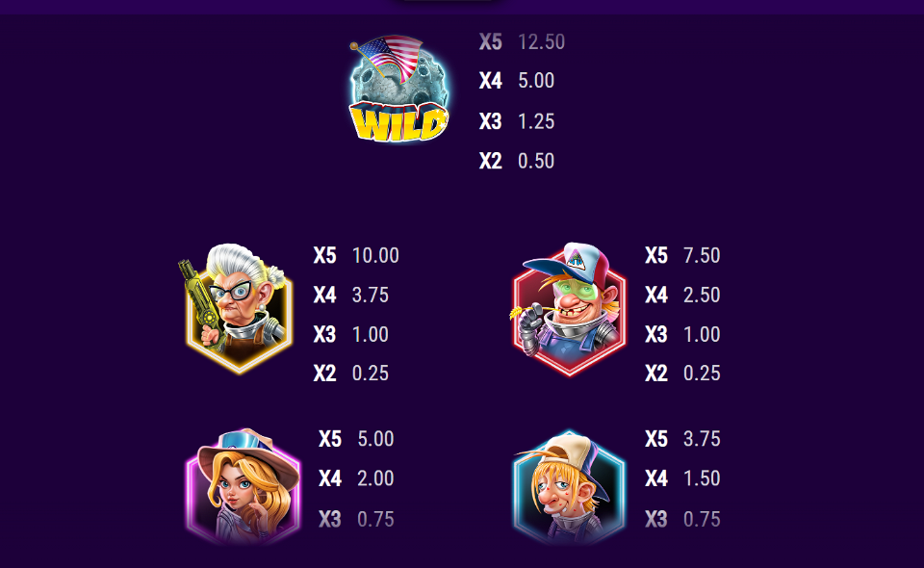Viewport: 924px width, 568px height.
Task: Click the redneck with trucker cap symbol
Action: pyautogui.click(x=568, y=308)
